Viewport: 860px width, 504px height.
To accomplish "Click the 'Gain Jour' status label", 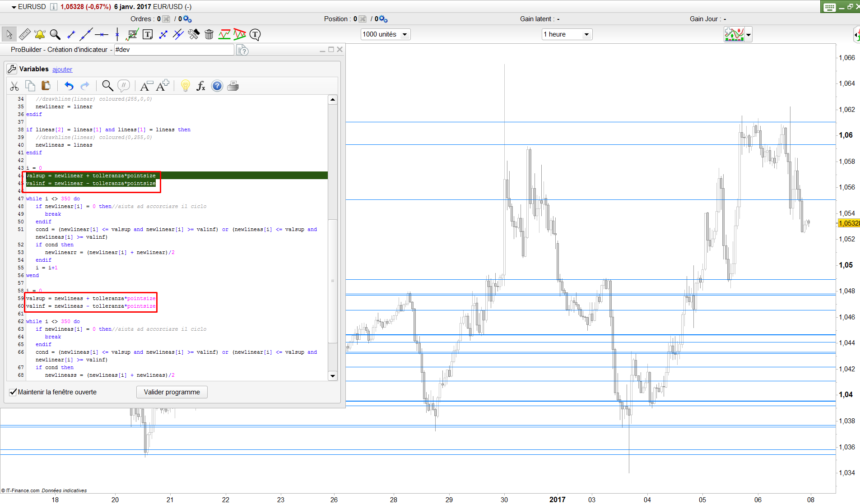I will point(707,19).
